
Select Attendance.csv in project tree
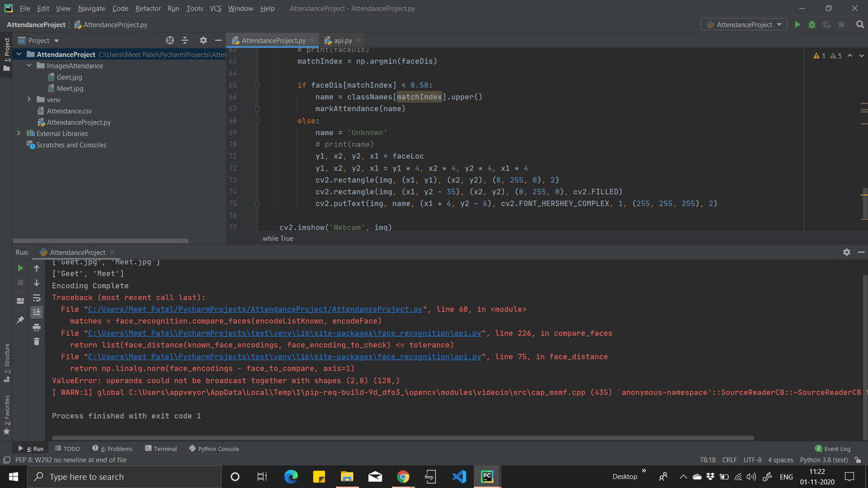pyautogui.click(x=64, y=111)
